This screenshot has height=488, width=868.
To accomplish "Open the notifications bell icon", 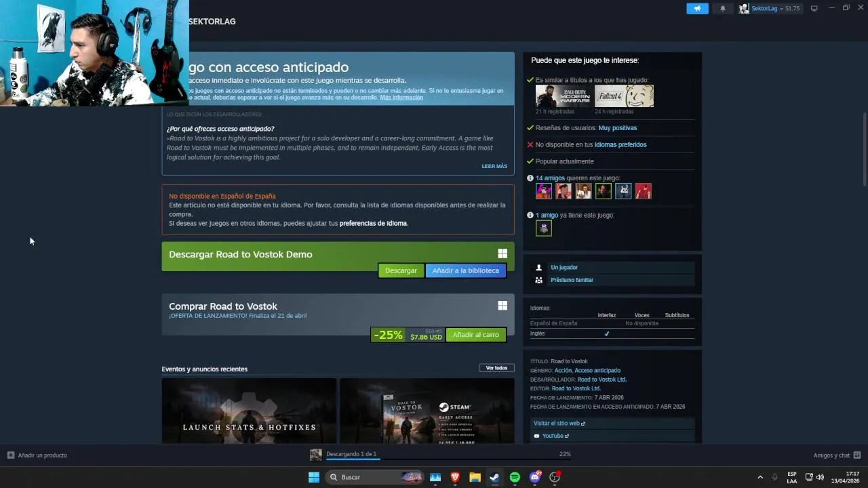I will (x=722, y=9).
